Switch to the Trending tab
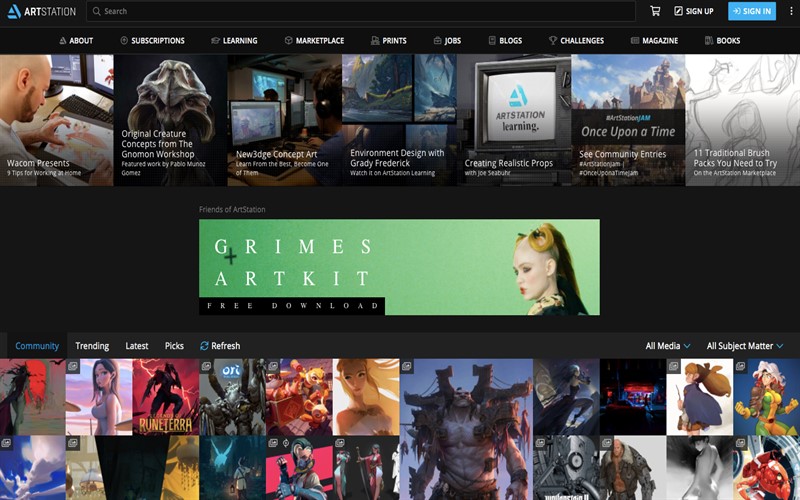The image size is (800, 500). pyautogui.click(x=92, y=346)
